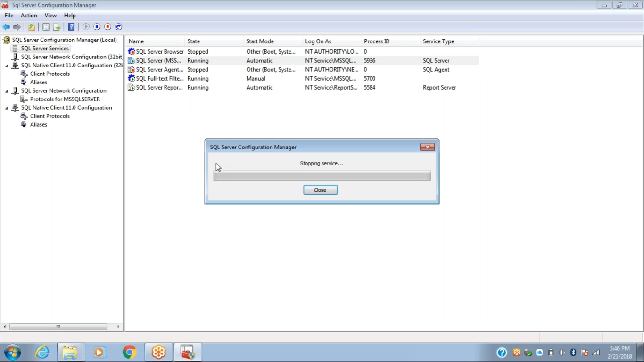Open Internet Explorer from the taskbar
The image size is (644, 362).
(42, 352)
